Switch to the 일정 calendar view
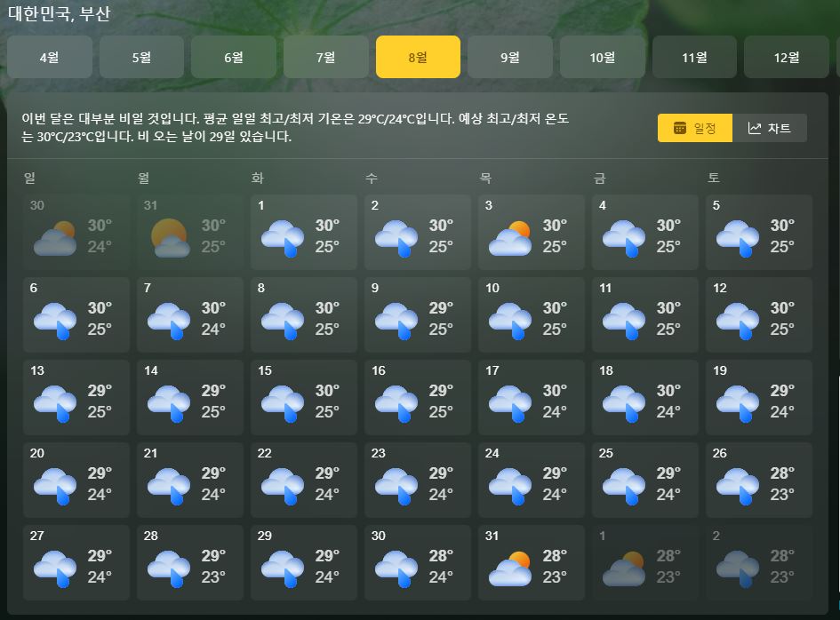This screenshot has width=840, height=620. click(x=695, y=128)
